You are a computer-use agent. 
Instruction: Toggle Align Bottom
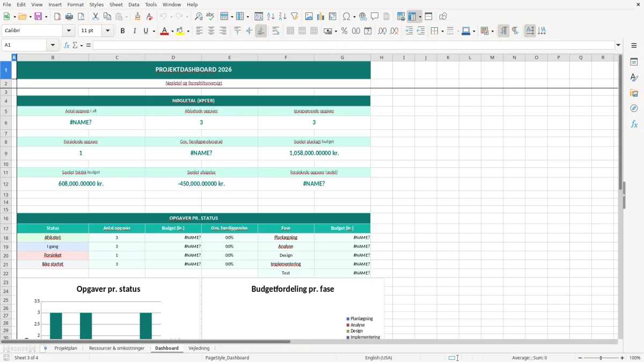point(261,31)
